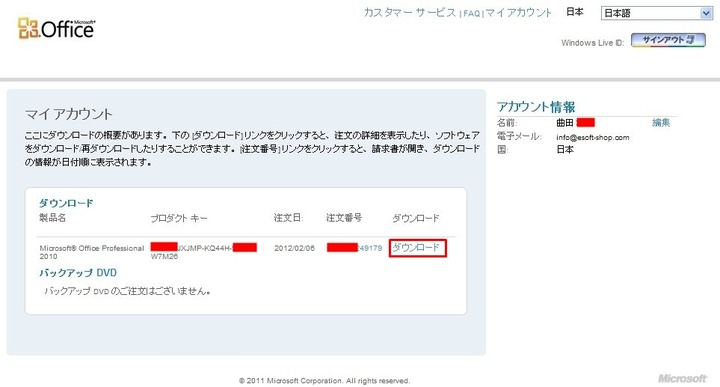
Task: Select the product key text UXJMP-KQ44H
Action: click(204, 248)
